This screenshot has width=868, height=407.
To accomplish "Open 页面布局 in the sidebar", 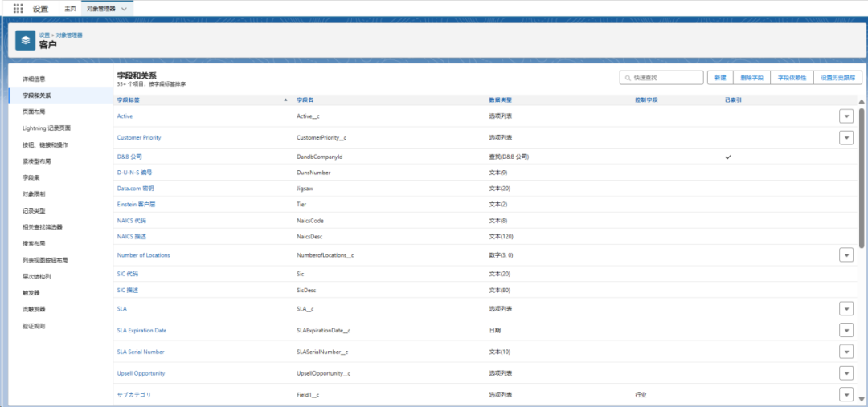I will [34, 112].
